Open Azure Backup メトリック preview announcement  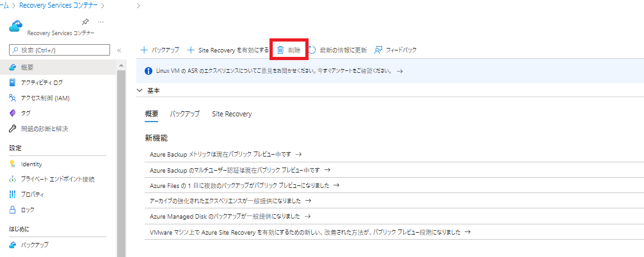(x=221, y=154)
